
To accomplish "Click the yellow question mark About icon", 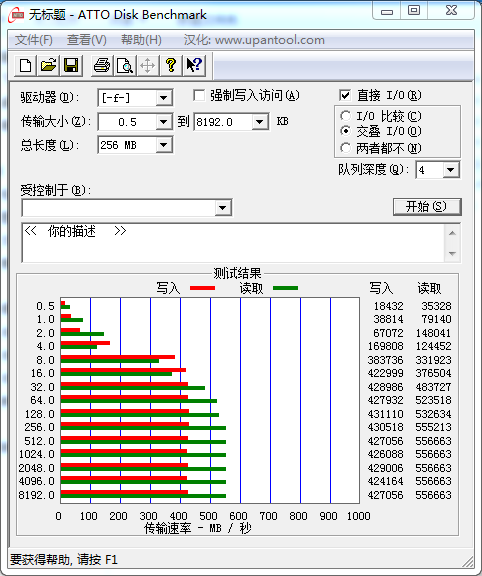I will 170,66.
